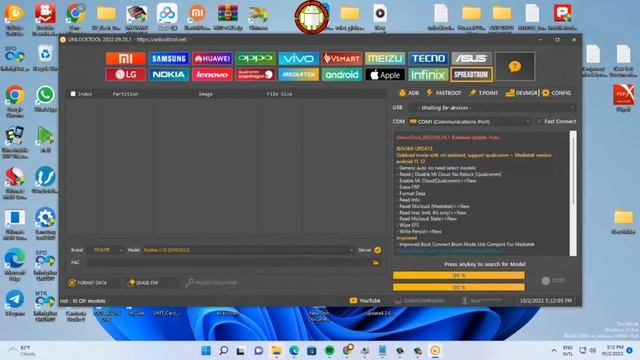The height and width of the screenshot is (360, 640).
Task: Select the Vivo brand tile
Action: click(x=298, y=58)
